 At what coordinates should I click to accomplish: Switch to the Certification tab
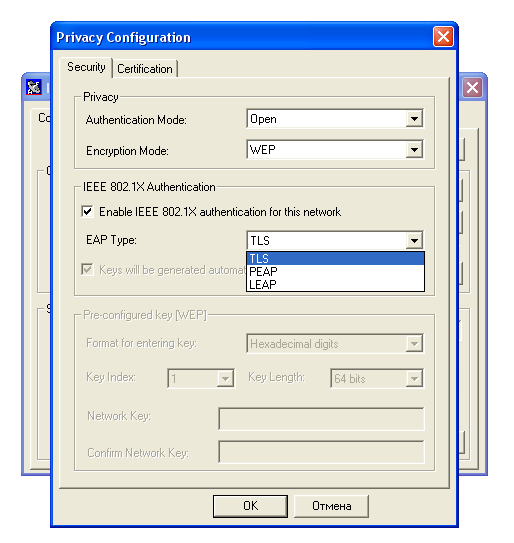[145, 69]
